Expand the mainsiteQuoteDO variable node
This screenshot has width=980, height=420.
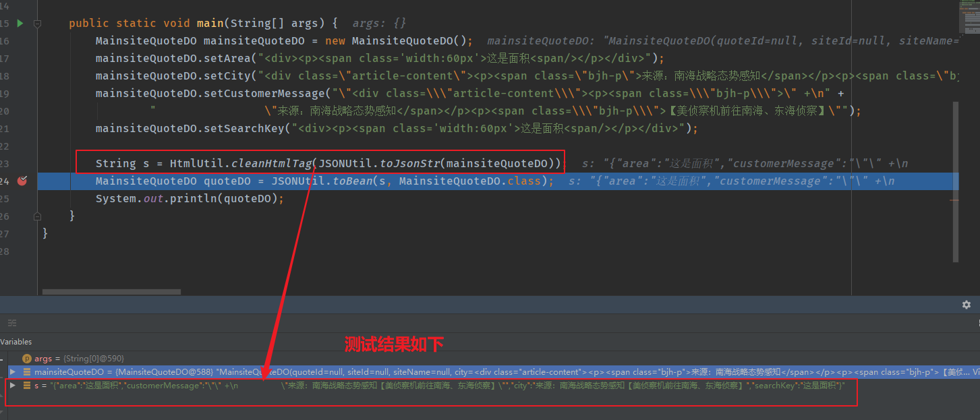pos(13,371)
